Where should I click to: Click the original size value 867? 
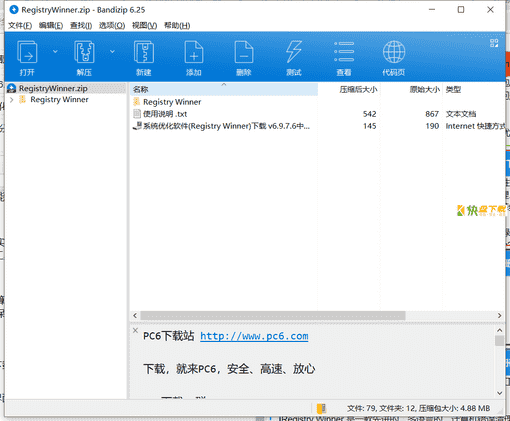point(432,114)
